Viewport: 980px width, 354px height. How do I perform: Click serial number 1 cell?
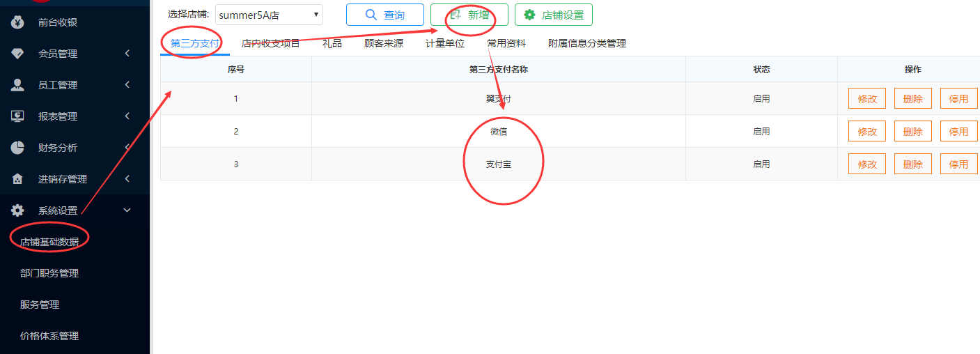pyautogui.click(x=236, y=98)
